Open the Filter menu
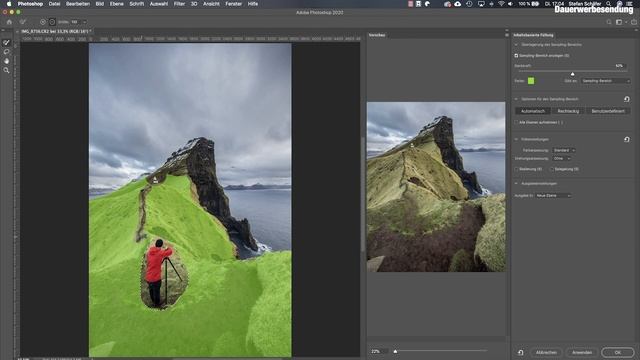Viewport: 640px width, 360px height. pos(179,4)
